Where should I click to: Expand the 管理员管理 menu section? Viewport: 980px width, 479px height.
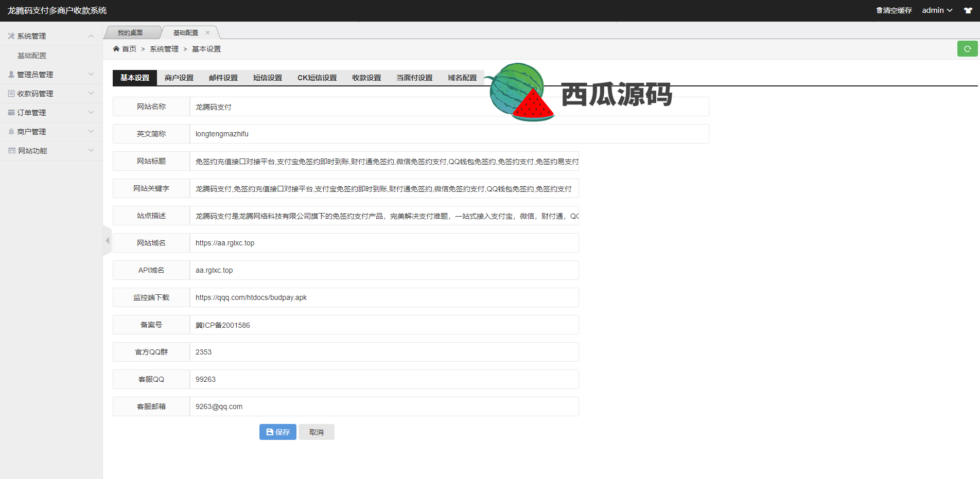pos(91,75)
